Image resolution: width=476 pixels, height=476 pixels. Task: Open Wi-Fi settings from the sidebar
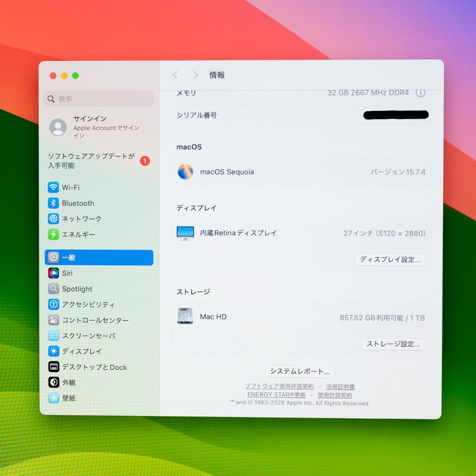click(x=53, y=187)
